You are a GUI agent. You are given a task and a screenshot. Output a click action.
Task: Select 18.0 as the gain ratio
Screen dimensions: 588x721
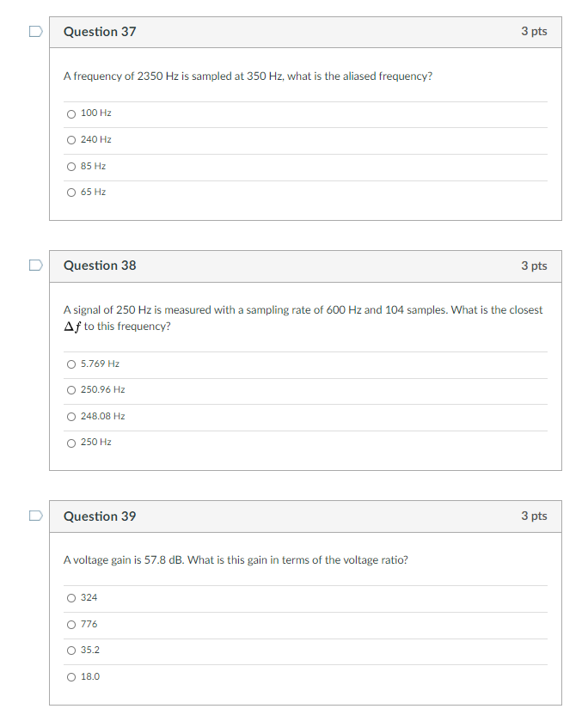(x=71, y=677)
